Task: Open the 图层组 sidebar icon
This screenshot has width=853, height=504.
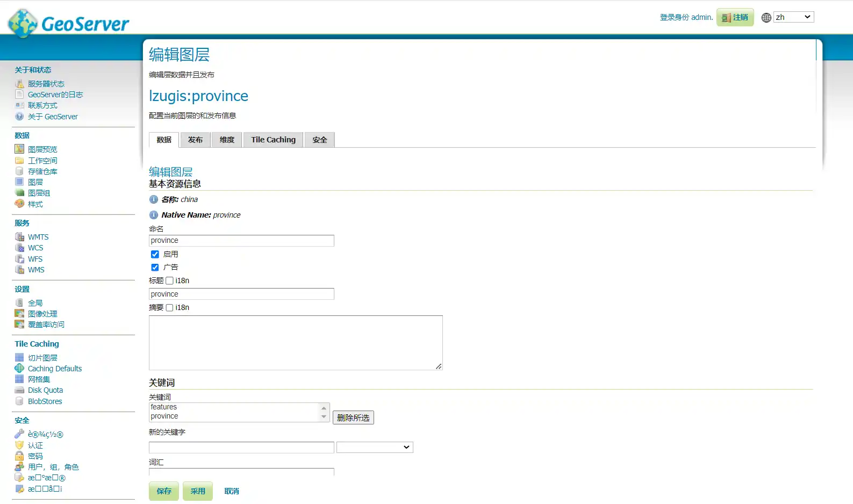Action: [x=19, y=193]
